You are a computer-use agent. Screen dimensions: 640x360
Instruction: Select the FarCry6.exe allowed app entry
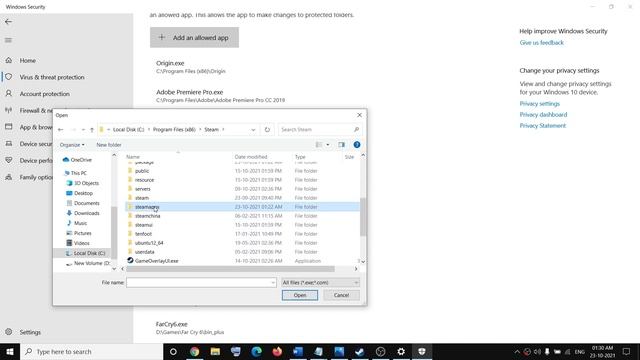click(x=190, y=328)
